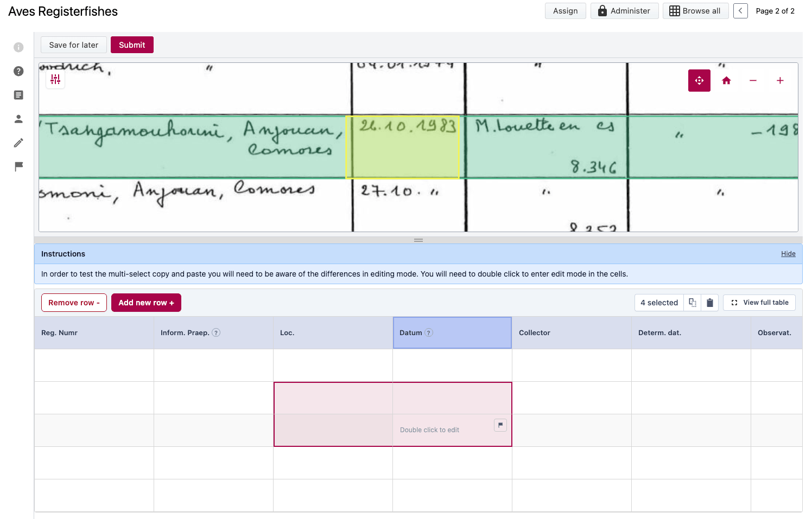The height and width of the screenshot is (519, 812).
Task: Zoom in on the scanned image
Action: tap(780, 80)
